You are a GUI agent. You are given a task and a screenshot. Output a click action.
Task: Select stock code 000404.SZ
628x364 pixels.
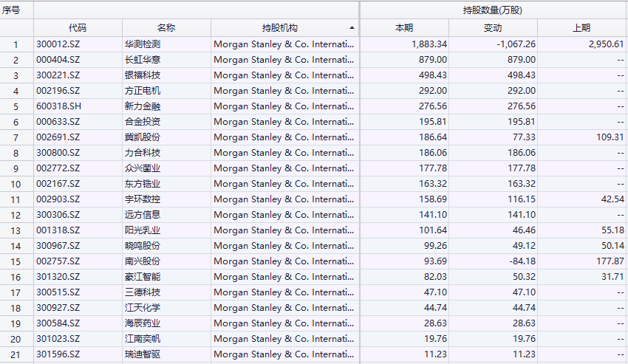coord(58,60)
